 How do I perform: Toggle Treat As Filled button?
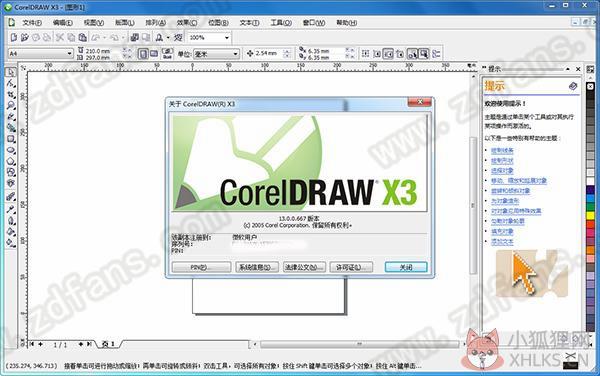[424, 54]
